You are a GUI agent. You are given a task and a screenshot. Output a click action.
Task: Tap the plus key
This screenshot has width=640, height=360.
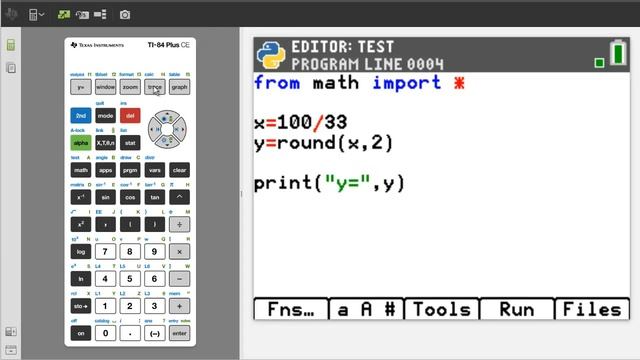180,306
